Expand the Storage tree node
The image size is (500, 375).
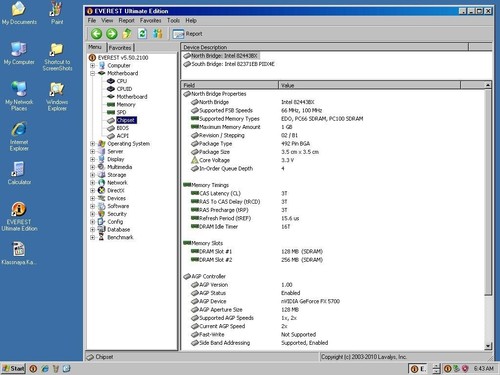(93, 175)
